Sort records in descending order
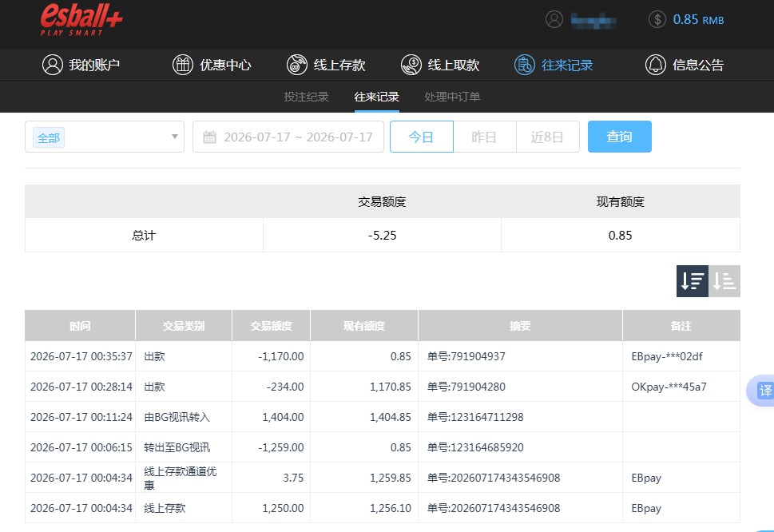Viewport: 774px width, 532px height. tap(692, 281)
